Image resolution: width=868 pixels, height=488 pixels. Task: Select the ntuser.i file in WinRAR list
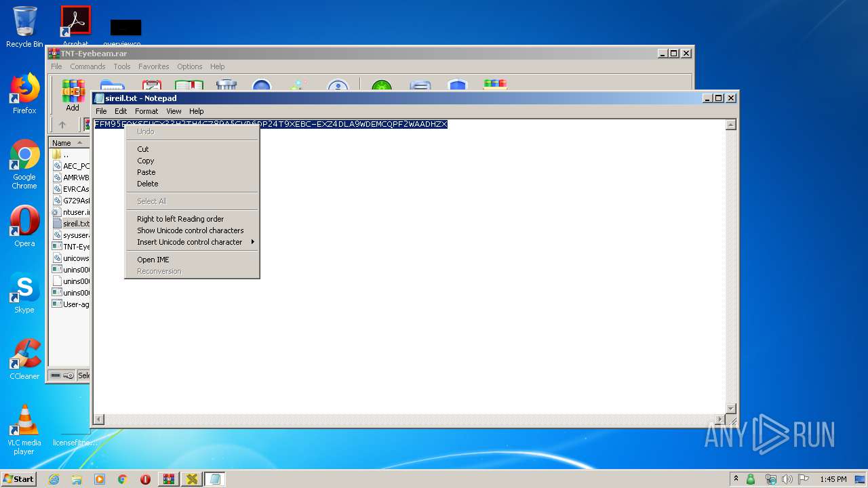71,212
